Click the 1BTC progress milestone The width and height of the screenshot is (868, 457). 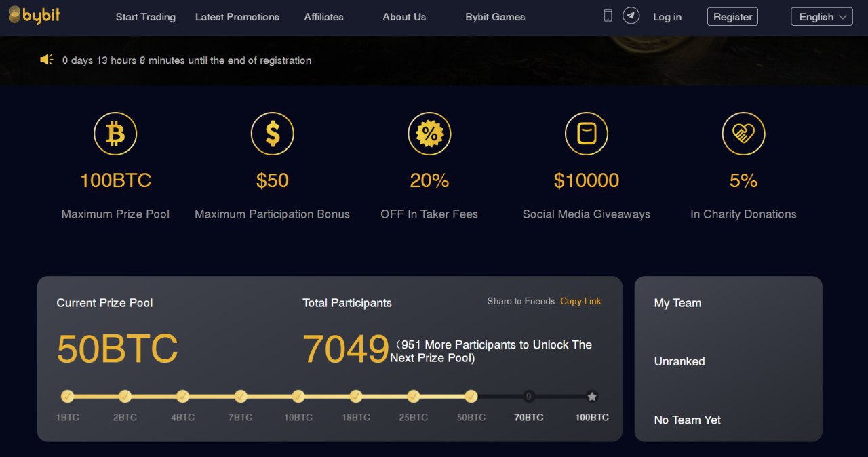pyautogui.click(x=67, y=397)
